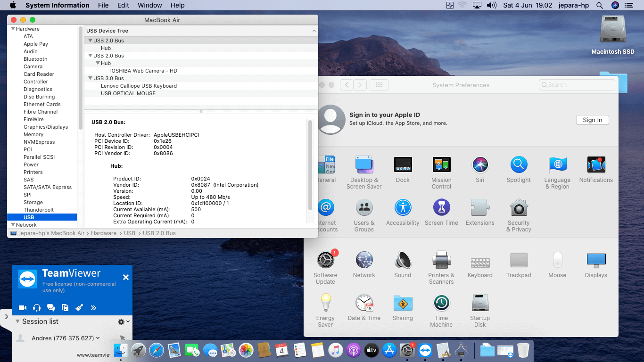Collapse the Hardware section in sidebar
Viewport: 644px width, 362px height.
pos(13,29)
